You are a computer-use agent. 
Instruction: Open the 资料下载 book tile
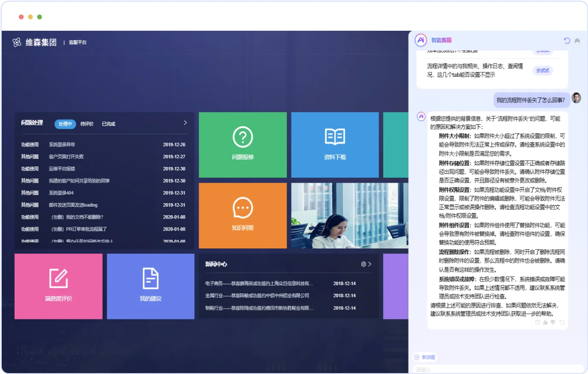[335, 145]
